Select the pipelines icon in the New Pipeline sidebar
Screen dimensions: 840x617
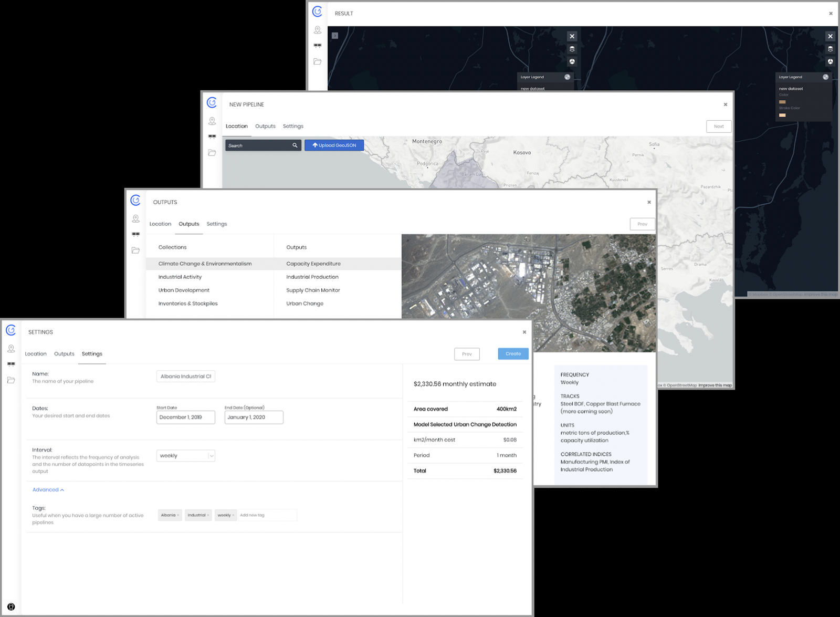point(212,137)
